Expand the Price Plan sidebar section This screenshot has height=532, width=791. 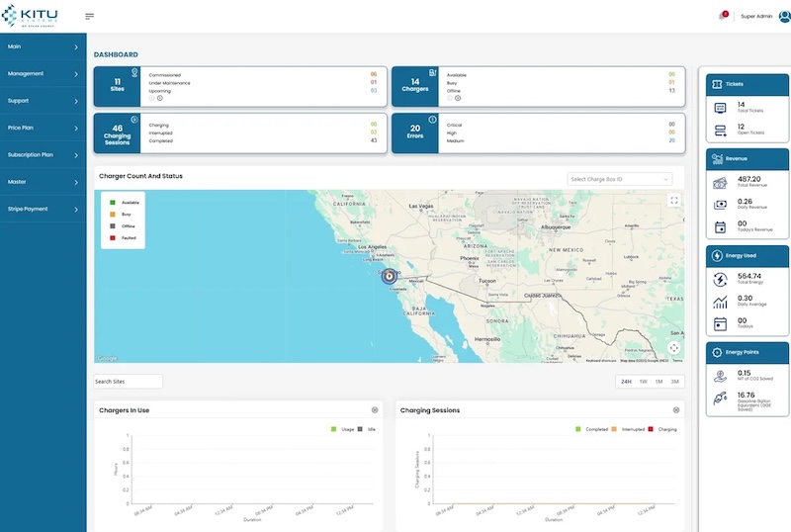[43, 128]
